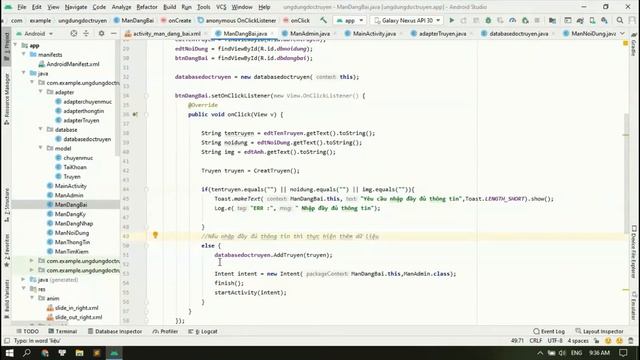Collapse the manifests folder
The image size is (640, 360).
pos(24,55)
